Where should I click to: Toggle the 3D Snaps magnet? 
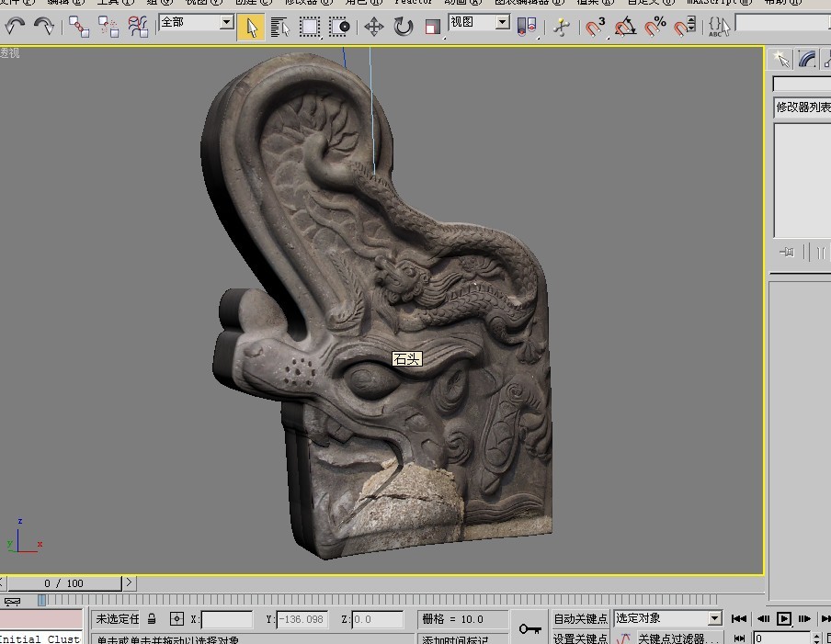(x=596, y=27)
